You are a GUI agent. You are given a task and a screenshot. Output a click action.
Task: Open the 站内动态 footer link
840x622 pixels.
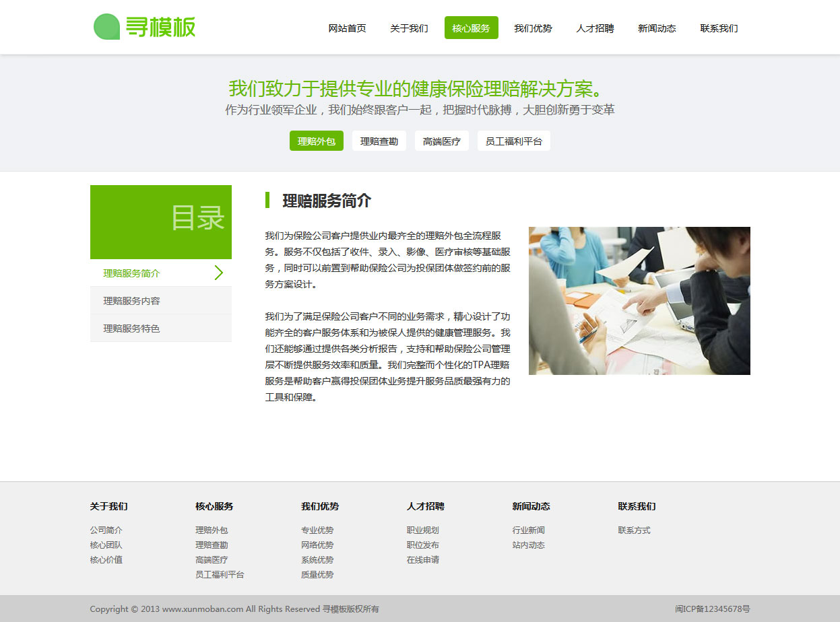pyautogui.click(x=529, y=545)
